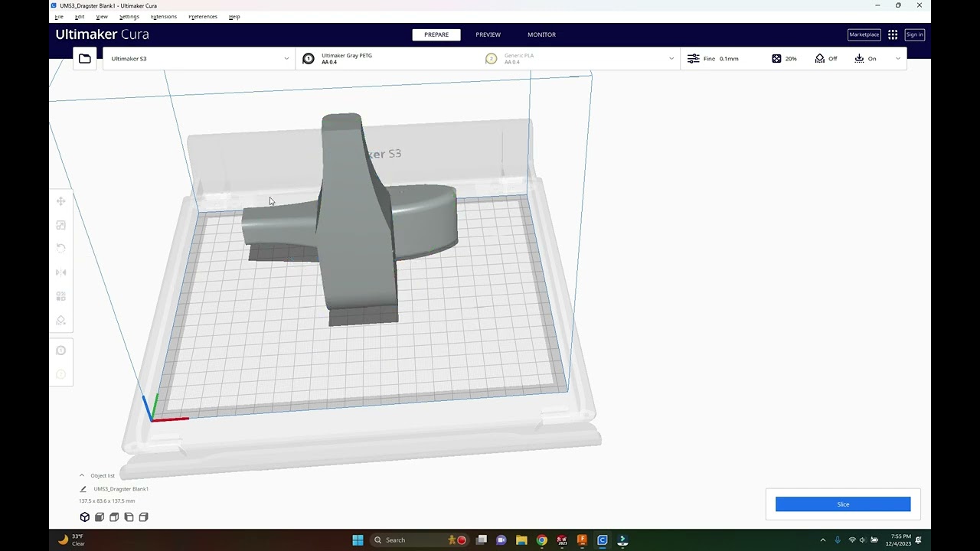The width and height of the screenshot is (980, 551).
Task: Select the Rotate tool in left toolbar
Action: point(60,249)
